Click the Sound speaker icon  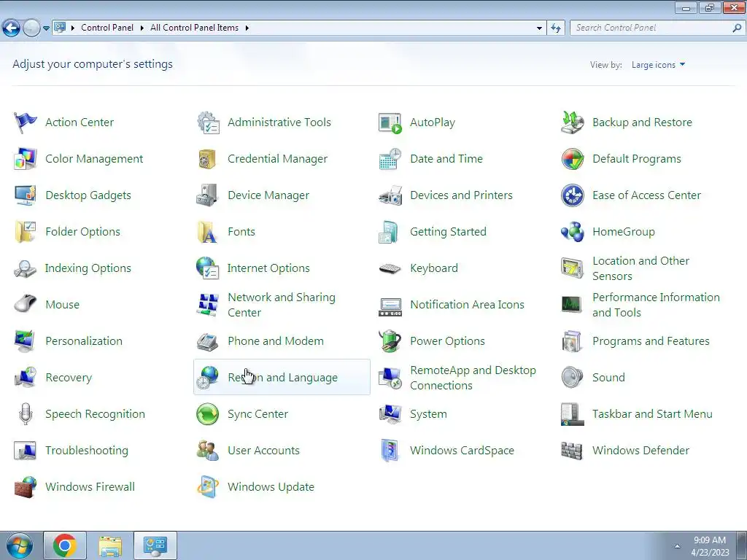(x=572, y=378)
